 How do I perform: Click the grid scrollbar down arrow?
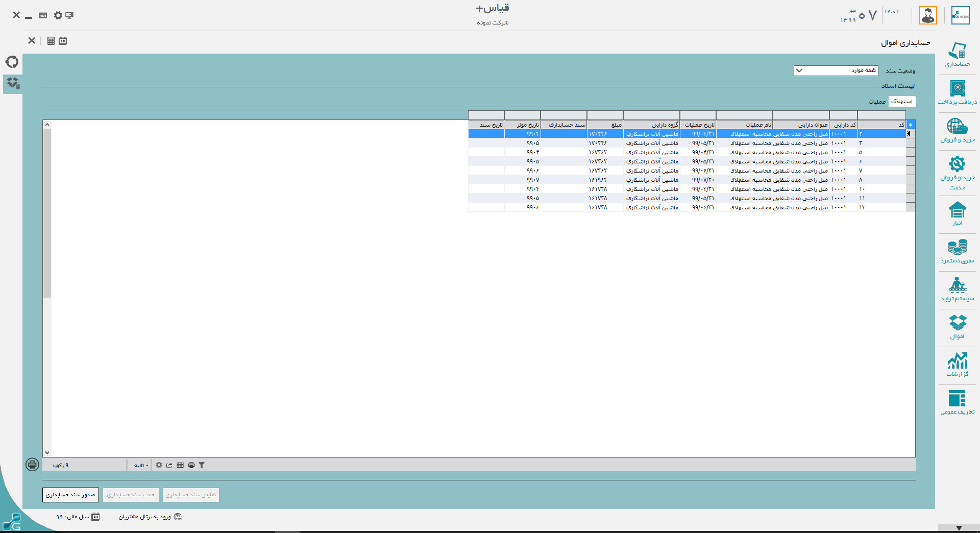pos(47,452)
